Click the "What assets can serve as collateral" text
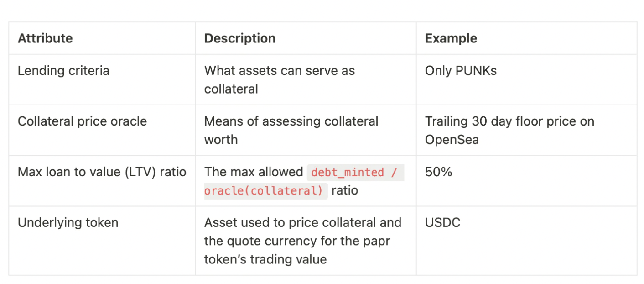This screenshot has width=644, height=284. 279,79
